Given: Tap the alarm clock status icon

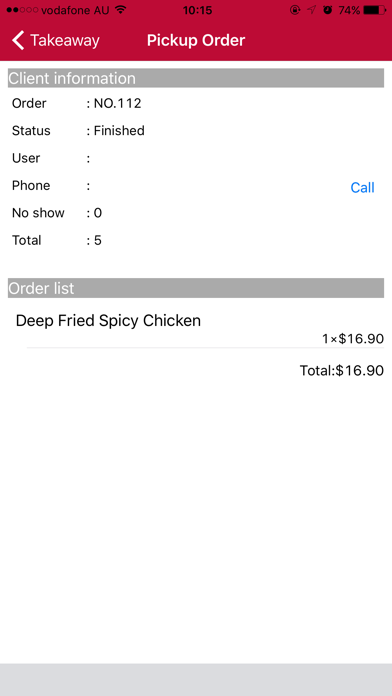Looking at the screenshot, I should point(328,10).
